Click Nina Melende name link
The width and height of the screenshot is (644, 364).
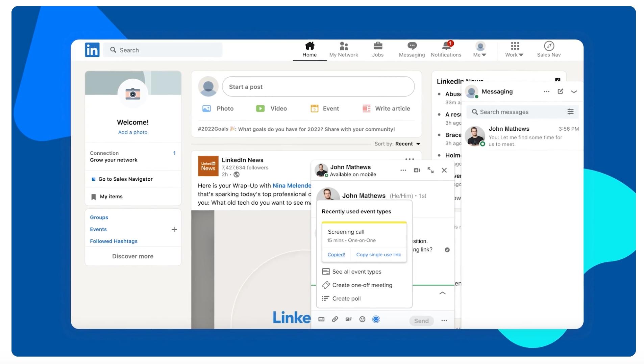(x=292, y=186)
